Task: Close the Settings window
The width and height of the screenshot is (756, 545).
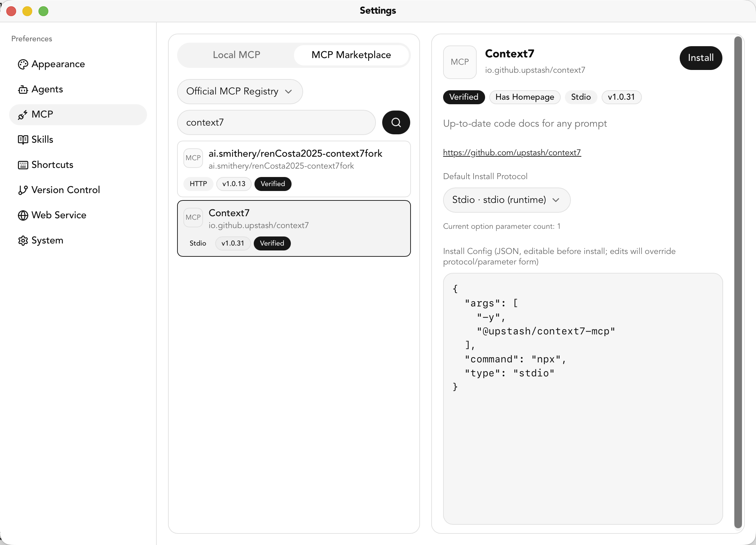Action: pos(11,11)
